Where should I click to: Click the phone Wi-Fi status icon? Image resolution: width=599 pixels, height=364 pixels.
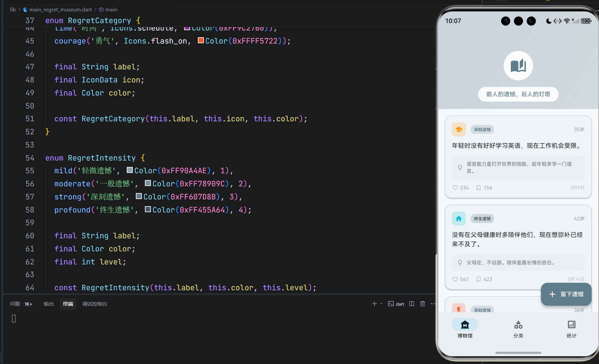(x=567, y=21)
